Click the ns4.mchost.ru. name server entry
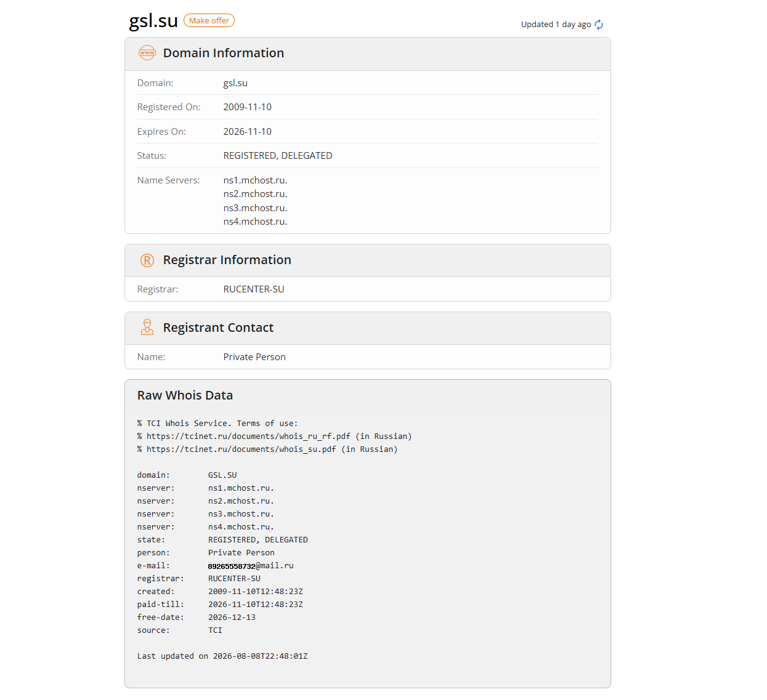Screen dimensions: 767x700 (256, 222)
